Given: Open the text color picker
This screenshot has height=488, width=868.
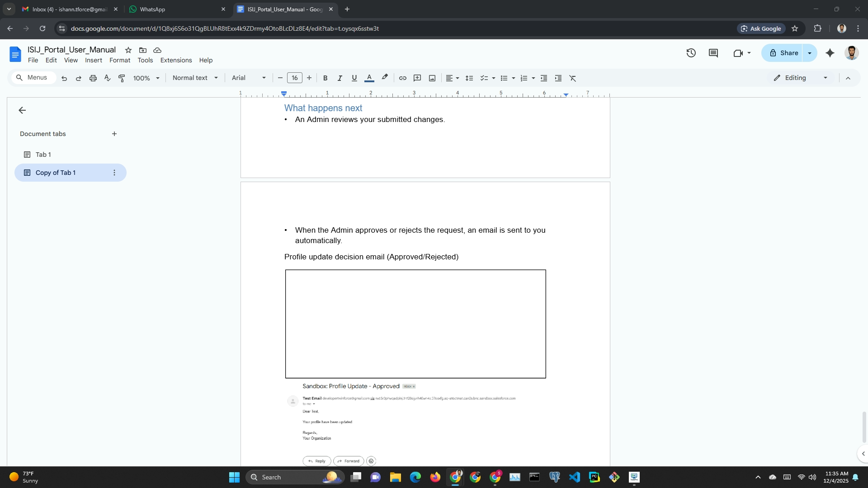Looking at the screenshot, I should tap(369, 78).
